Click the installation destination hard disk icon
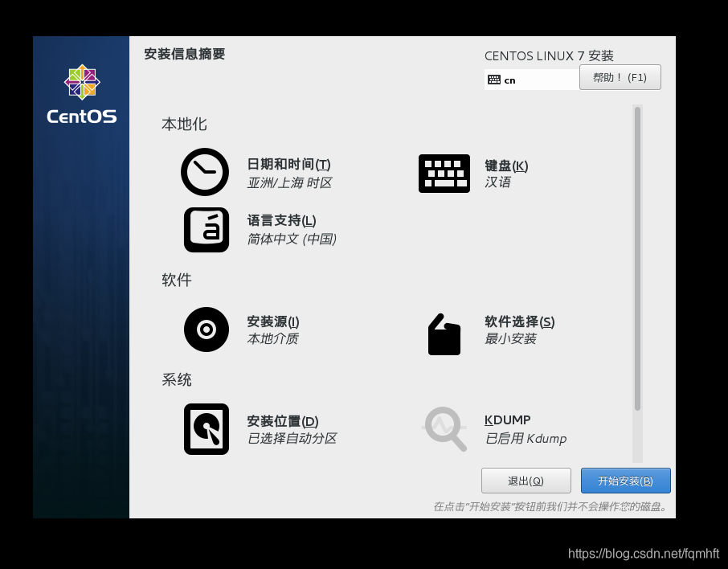The height and width of the screenshot is (569, 728). click(207, 428)
